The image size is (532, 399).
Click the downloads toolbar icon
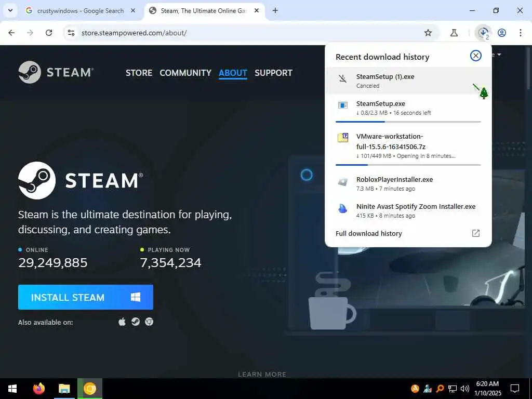pyautogui.click(x=483, y=33)
